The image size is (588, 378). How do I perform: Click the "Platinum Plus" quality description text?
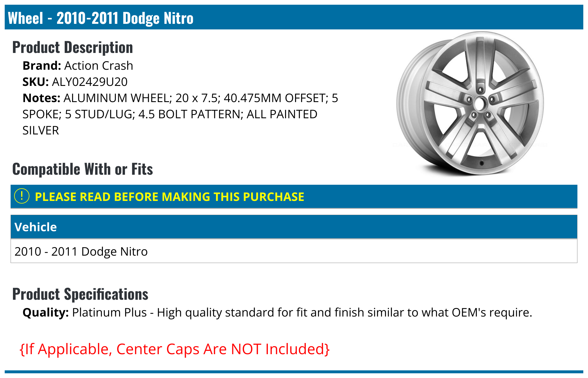click(x=109, y=312)
